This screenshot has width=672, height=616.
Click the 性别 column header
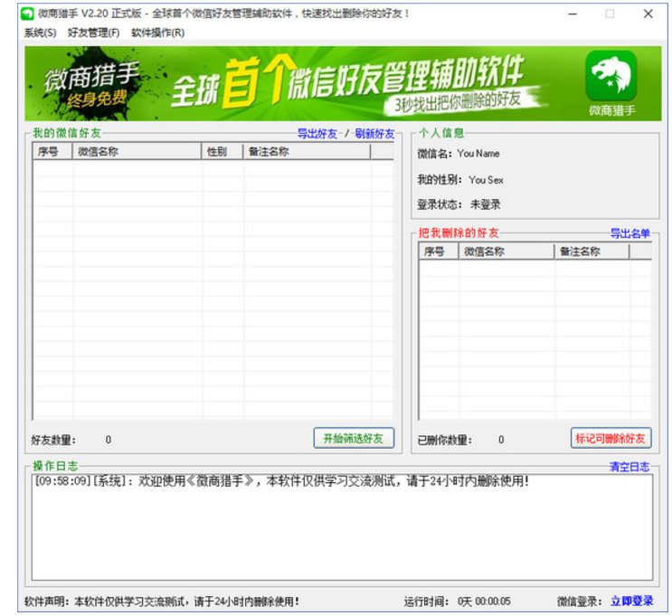[222, 152]
